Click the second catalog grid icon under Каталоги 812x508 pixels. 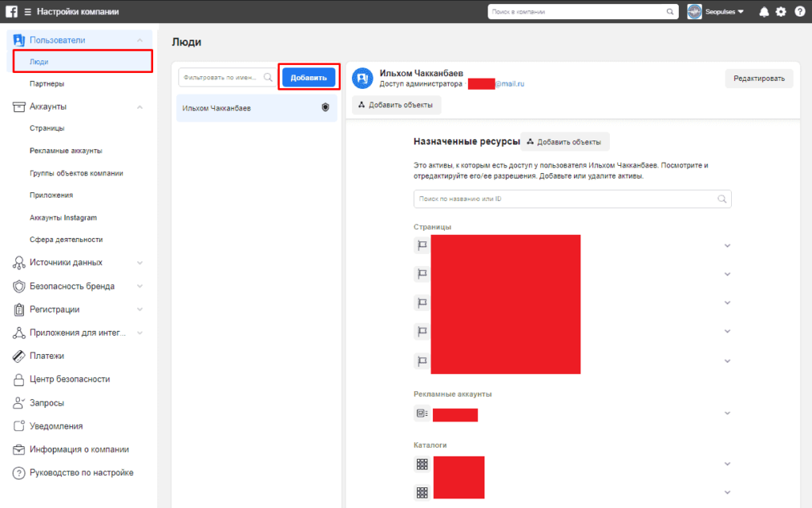422,492
